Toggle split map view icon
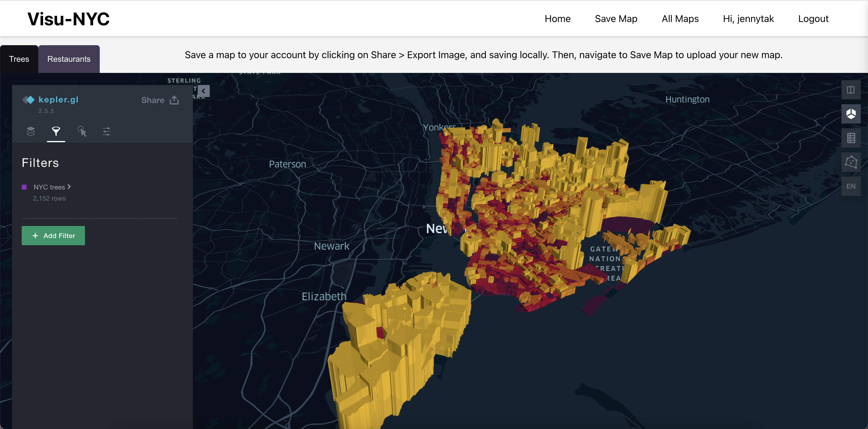 (x=851, y=90)
